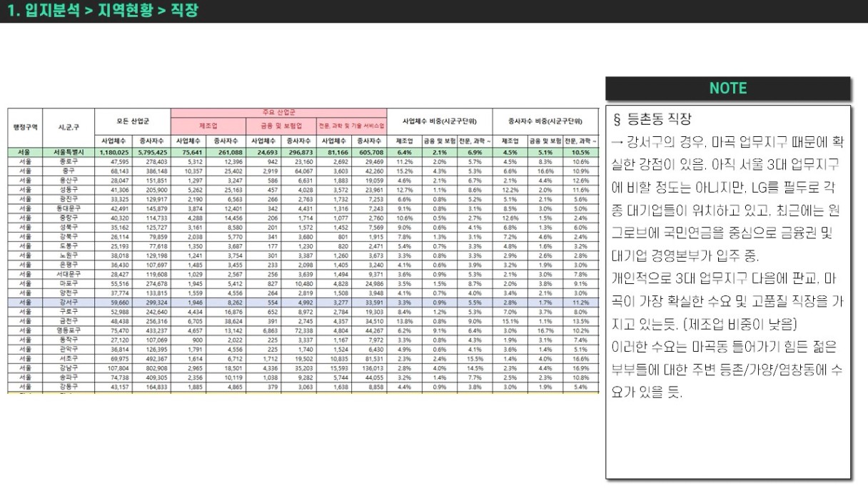Select the '중랑구' row label
This screenshot has height=488, width=868.
pyautogui.click(x=69, y=218)
